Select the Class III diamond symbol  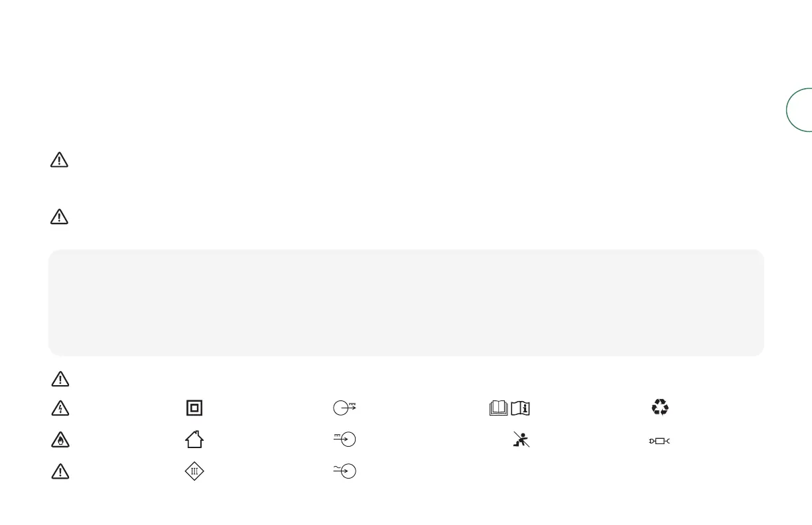click(194, 471)
